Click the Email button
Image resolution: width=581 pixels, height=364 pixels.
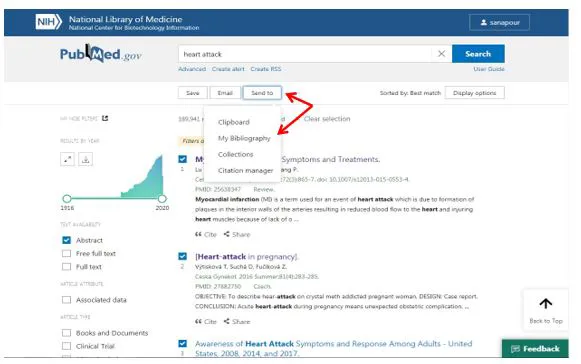click(x=225, y=93)
